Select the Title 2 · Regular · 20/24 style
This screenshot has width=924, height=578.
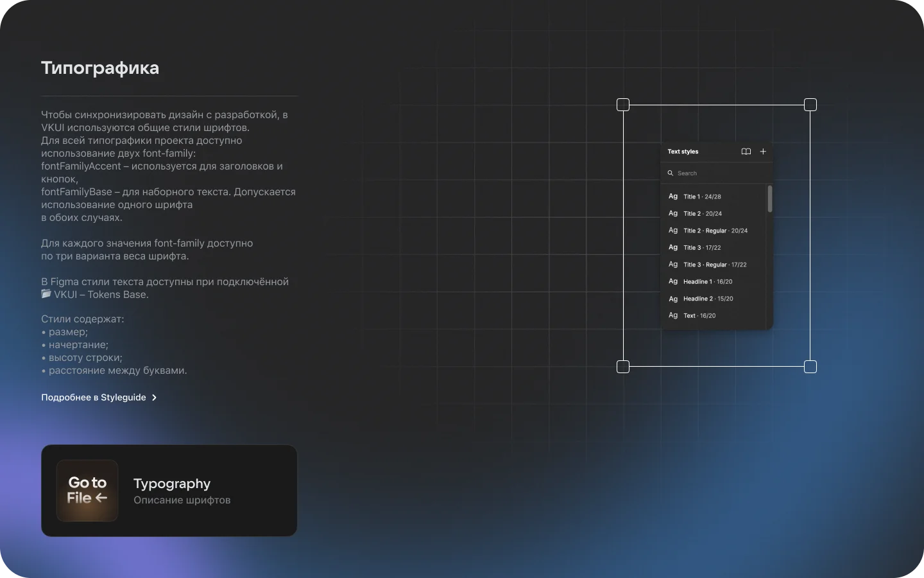point(715,231)
